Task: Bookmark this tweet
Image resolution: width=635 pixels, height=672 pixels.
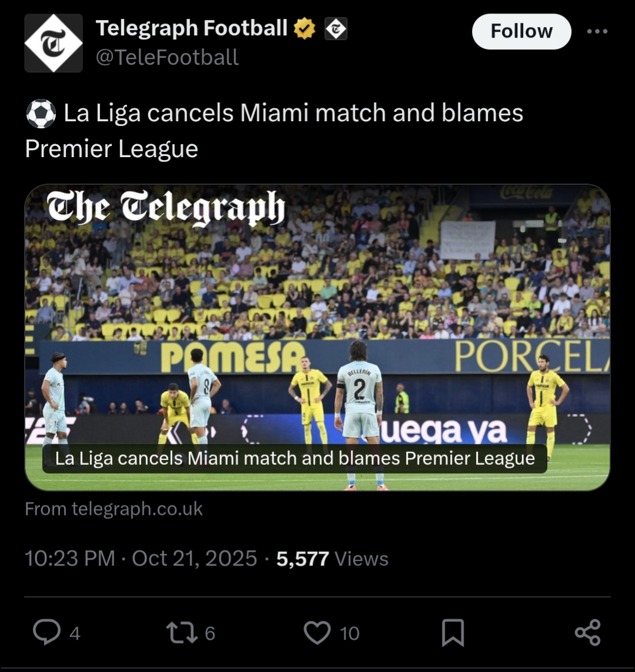Action: [453, 633]
